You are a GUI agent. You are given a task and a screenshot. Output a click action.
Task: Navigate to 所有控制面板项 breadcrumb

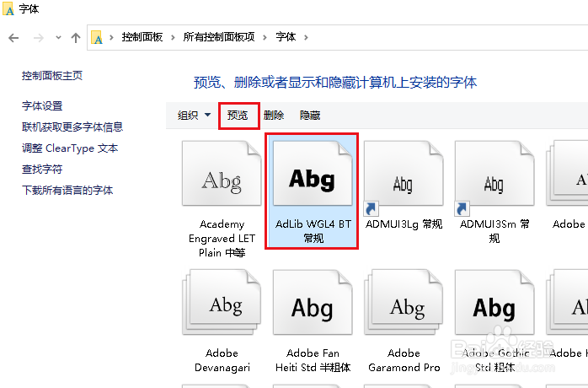click(x=219, y=37)
